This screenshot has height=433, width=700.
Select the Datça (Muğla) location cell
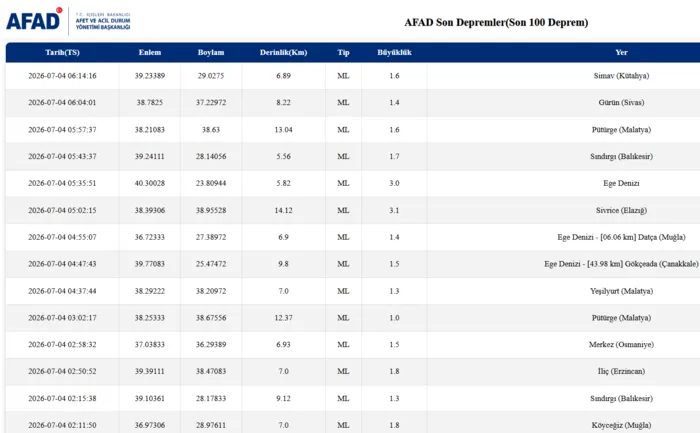coord(621,237)
